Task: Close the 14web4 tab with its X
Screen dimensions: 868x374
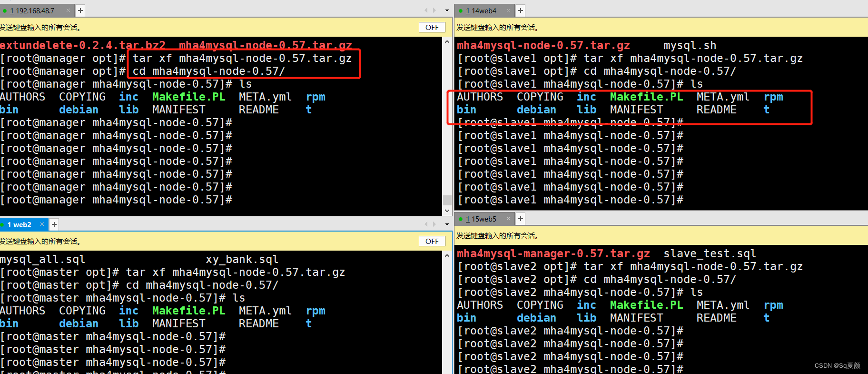Action: 508,10
